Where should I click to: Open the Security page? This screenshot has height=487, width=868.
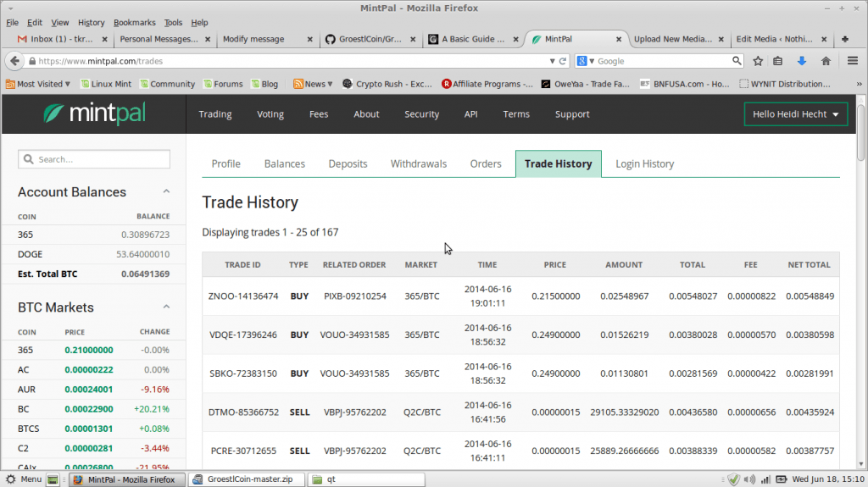[x=422, y=114]
